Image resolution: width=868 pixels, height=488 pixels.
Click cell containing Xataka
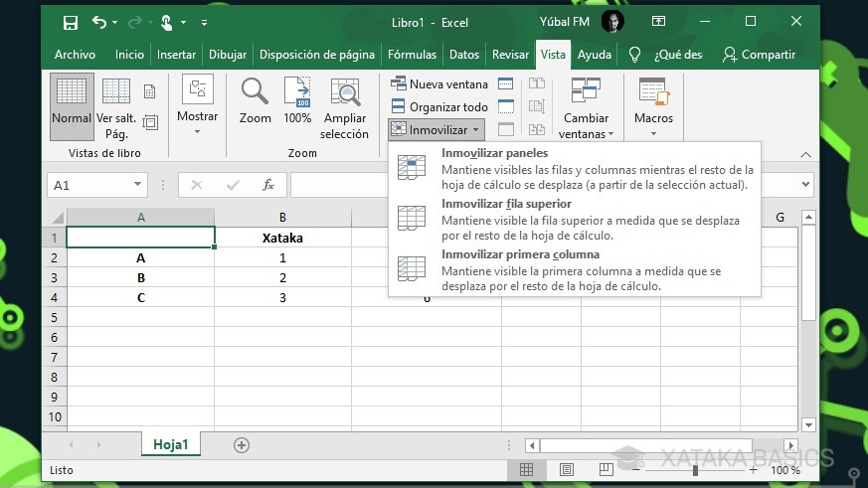coord(282,238)
